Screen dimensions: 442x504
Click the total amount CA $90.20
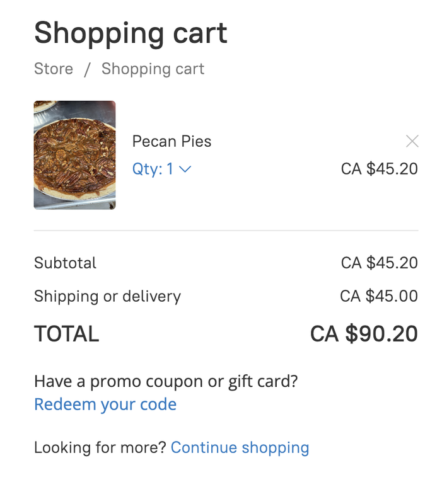(364, 334)
